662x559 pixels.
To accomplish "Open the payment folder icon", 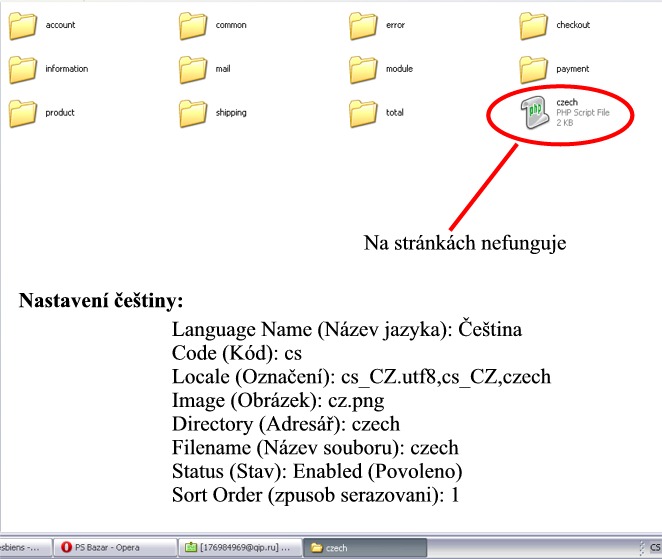I will [x=534, y=70].
